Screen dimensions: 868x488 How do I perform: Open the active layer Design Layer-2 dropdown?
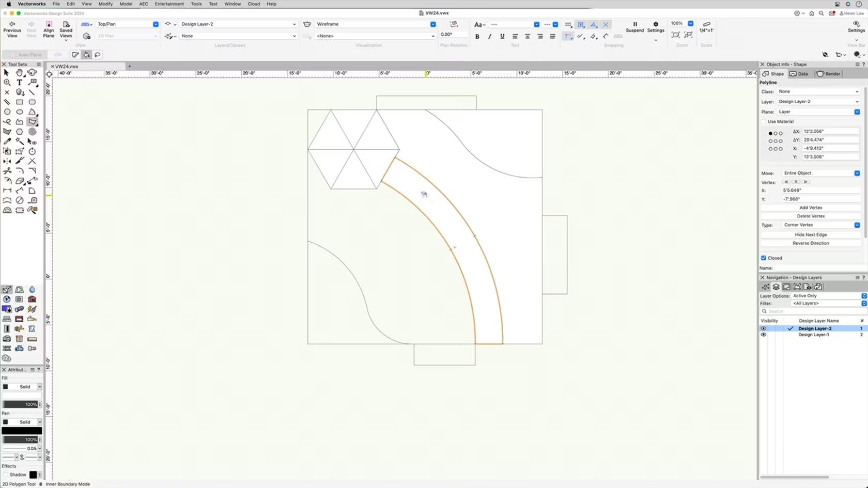pos(238,24)
